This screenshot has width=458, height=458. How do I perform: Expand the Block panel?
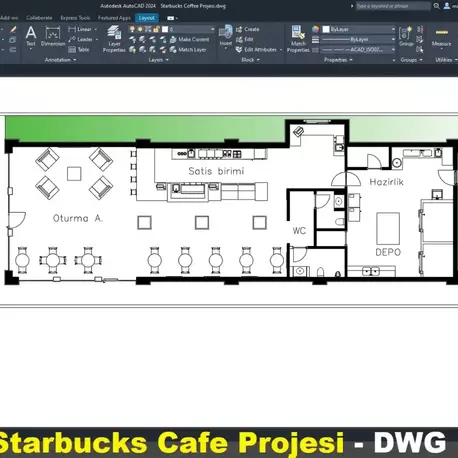[x=250, y=60]
